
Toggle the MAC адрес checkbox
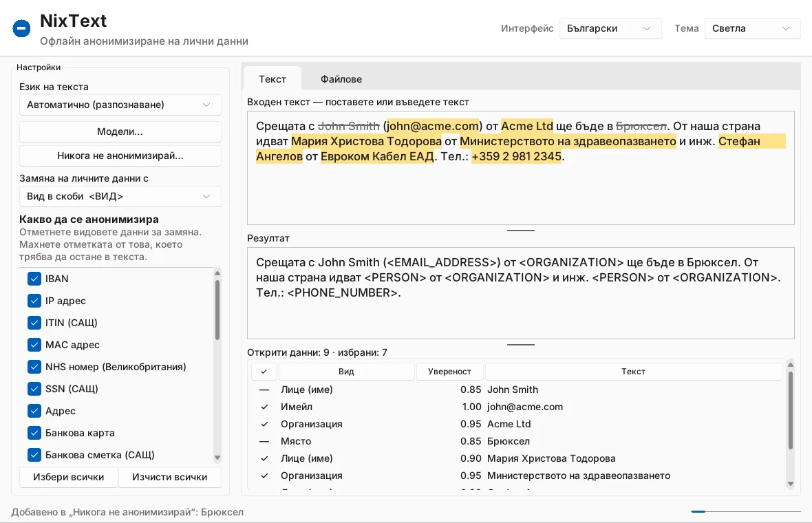click(34, 345)
